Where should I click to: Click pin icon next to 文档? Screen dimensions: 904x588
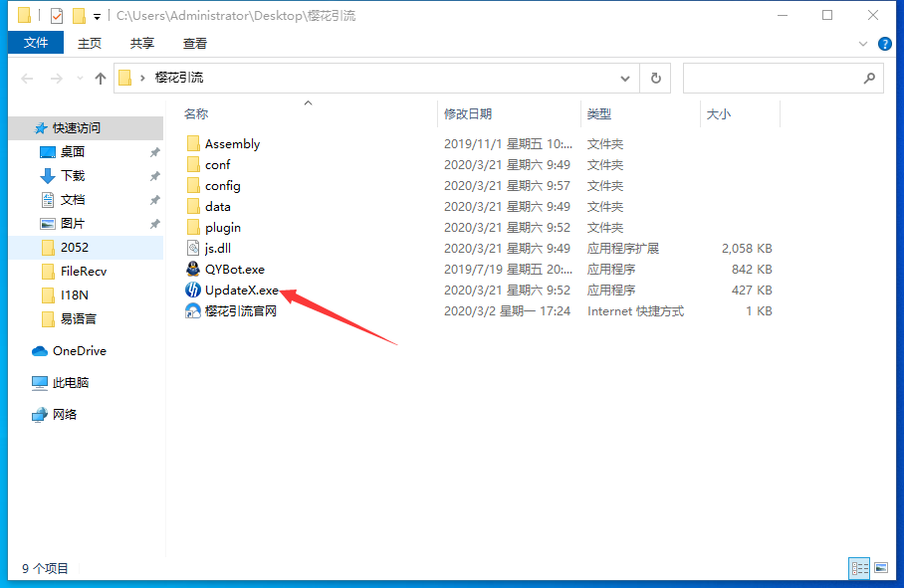pyautogui.click(x=154, y=200)
